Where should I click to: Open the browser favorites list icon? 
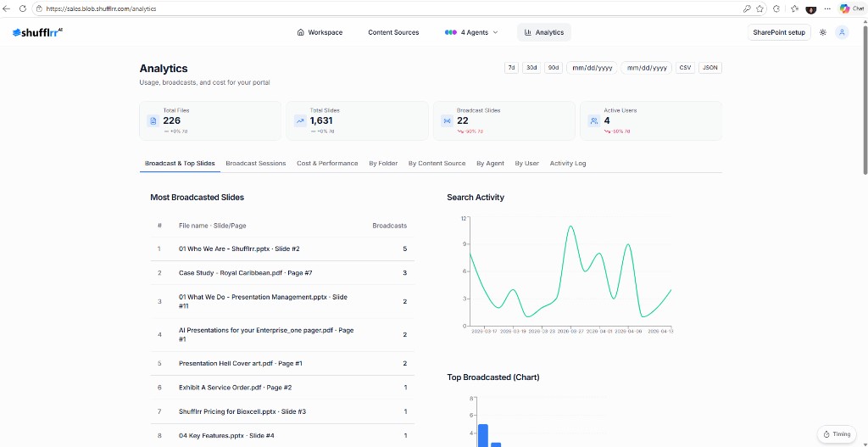[x=795, y=8]
